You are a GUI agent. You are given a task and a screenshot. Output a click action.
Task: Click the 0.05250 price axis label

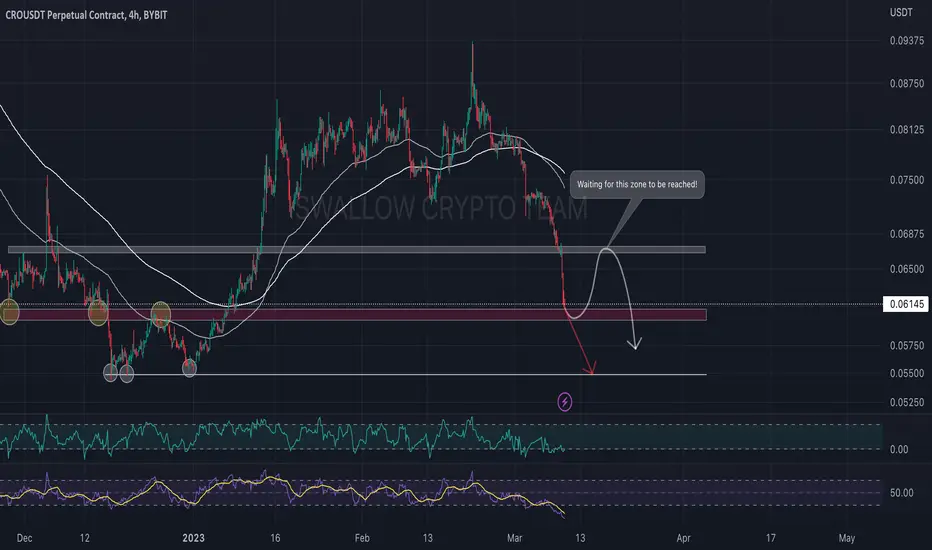(x=906, y=402)
